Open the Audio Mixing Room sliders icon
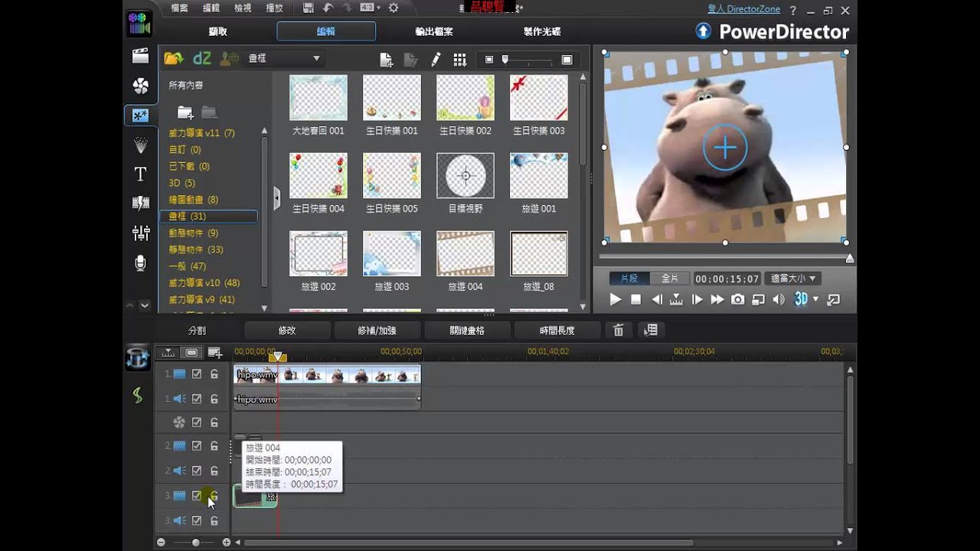The image size is (980, 551). pos(140,233)
